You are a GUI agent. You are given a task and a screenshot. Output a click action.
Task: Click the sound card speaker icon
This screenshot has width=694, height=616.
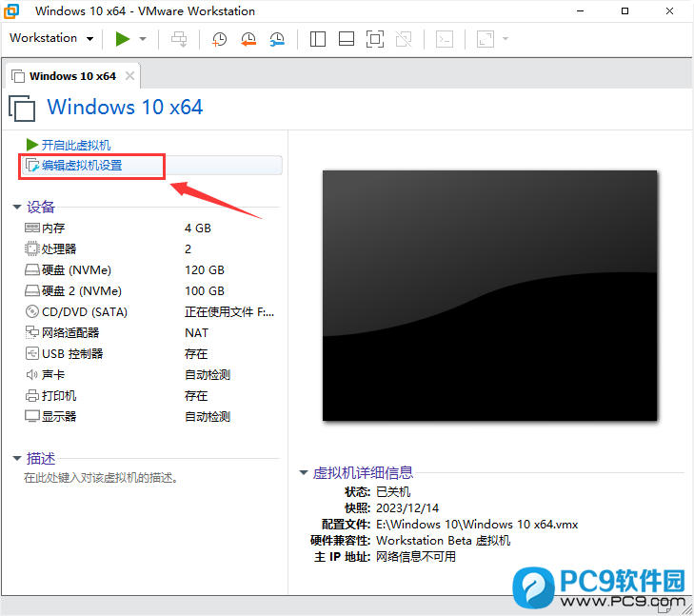click(31, 375)
